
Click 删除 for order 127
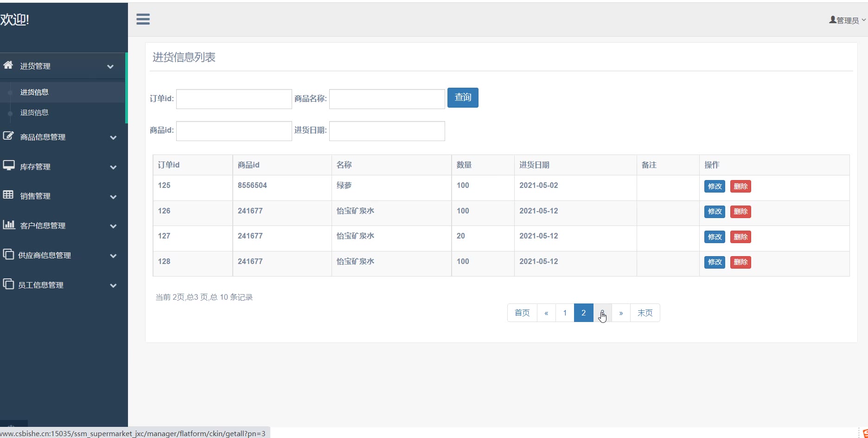click(740, 237)
